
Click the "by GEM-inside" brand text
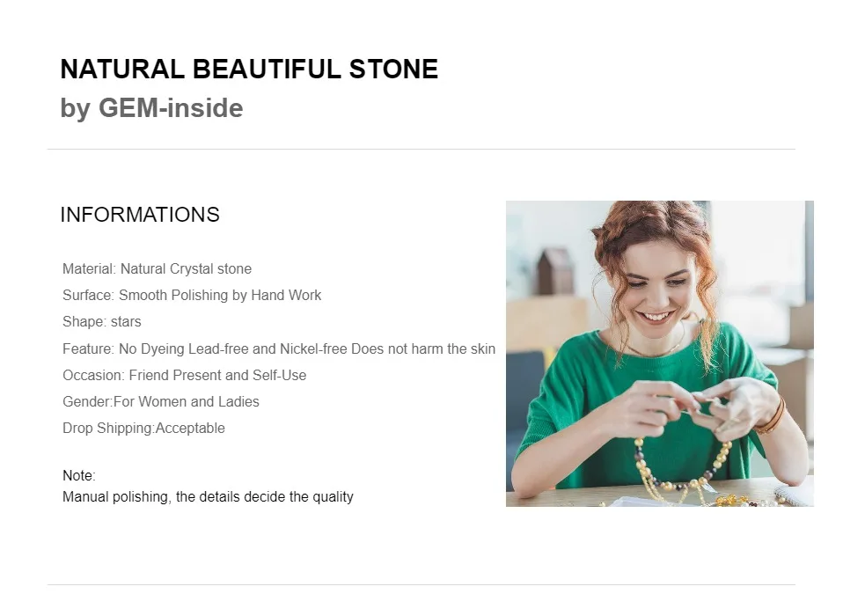(151, 108)
